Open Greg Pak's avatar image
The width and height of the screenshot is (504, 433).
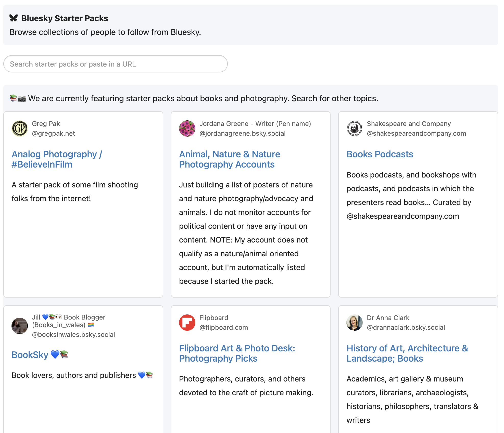coord(20,128)
